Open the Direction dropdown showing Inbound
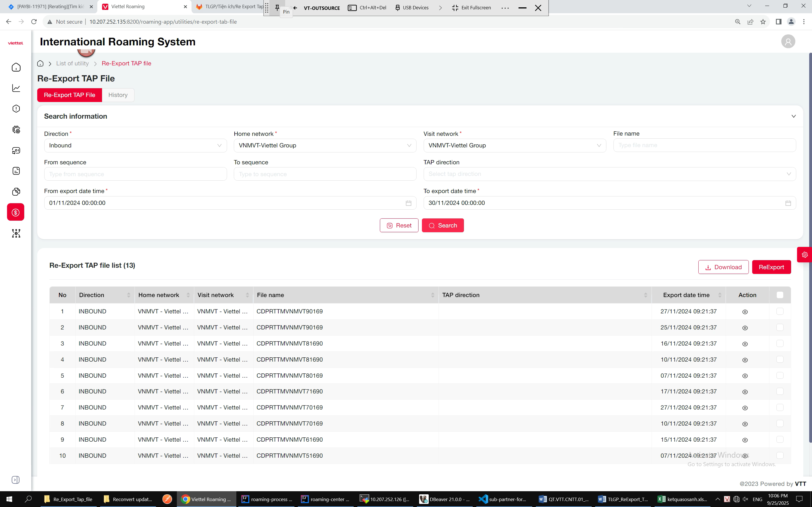The image size is (812, 507). 135,145
